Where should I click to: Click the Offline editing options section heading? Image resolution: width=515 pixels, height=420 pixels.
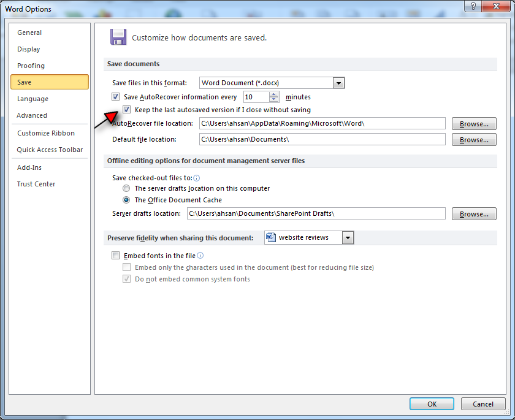pos(206,161)
